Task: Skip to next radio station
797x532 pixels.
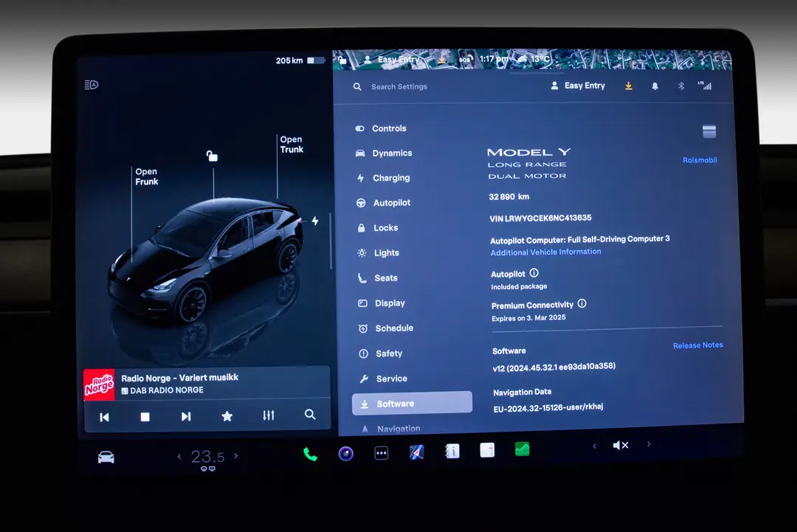Action: point(186,417)
